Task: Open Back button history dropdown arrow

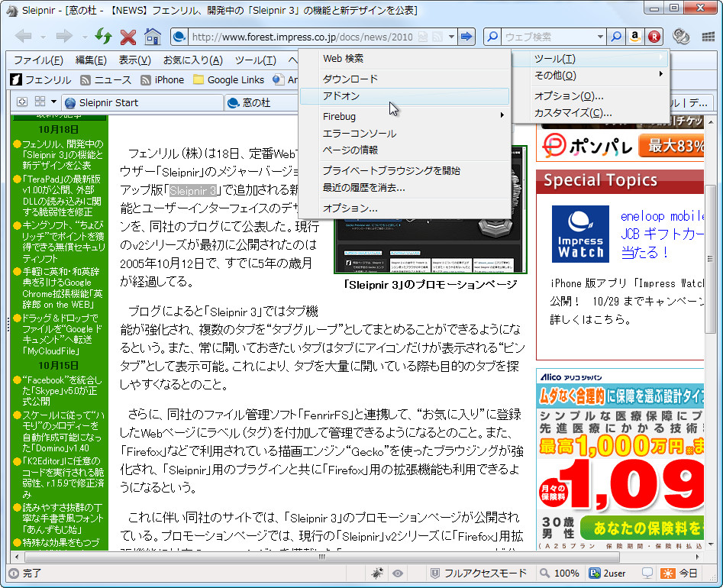Action: (x=43, y=37)
